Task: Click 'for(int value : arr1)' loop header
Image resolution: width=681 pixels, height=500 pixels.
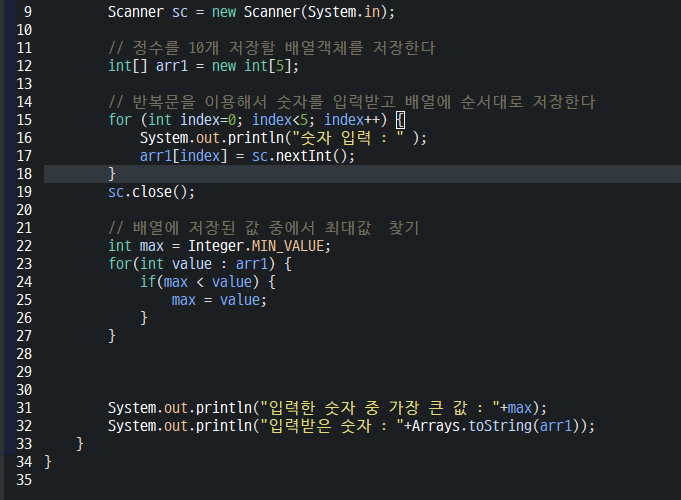Action: (192, 264)
